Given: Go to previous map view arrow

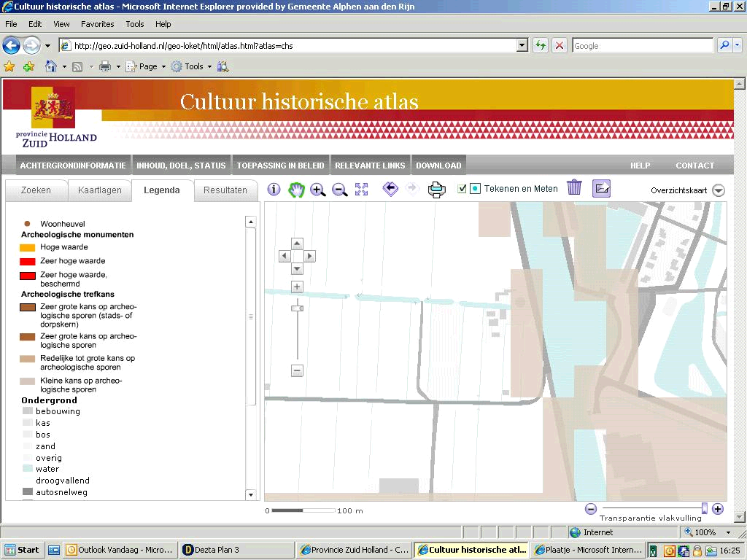Looking at the screenshot, I should coord(390,189).
